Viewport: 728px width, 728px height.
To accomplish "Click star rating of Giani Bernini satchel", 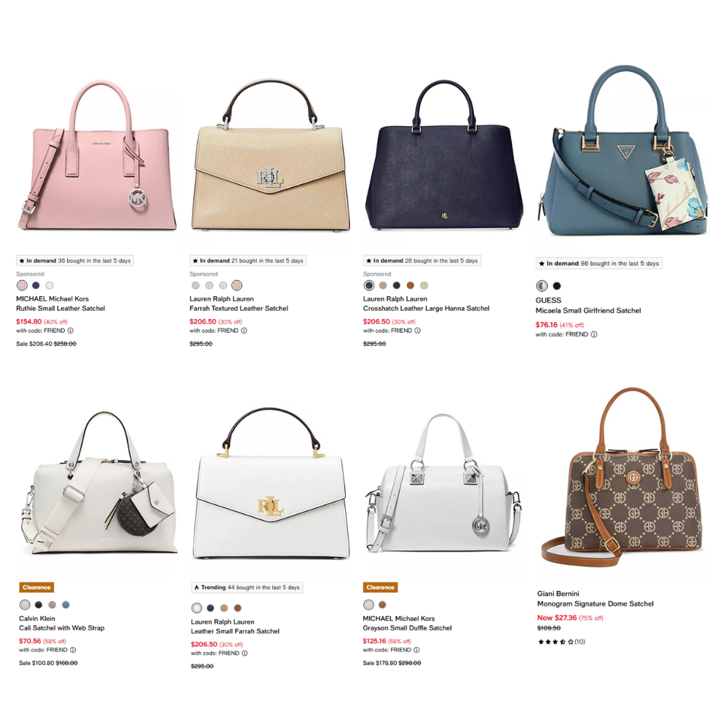I will click(x=555, y=642).
